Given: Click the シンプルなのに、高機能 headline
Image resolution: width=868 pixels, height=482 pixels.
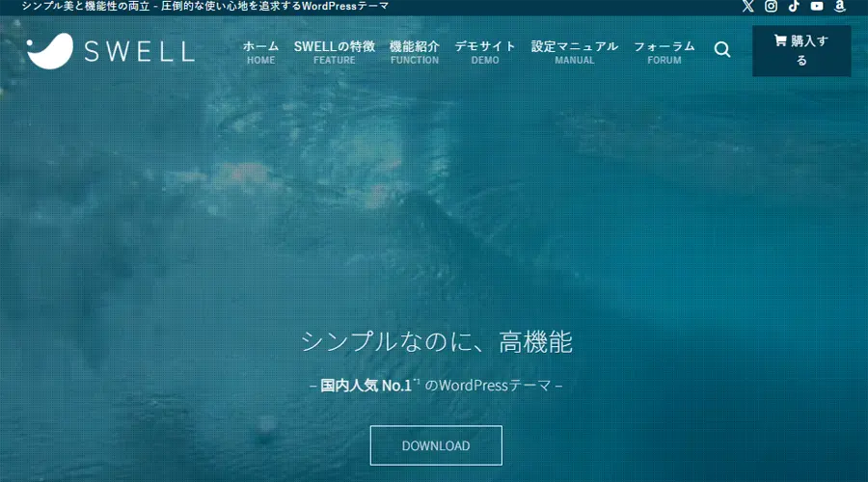Looking at the screenshot, I should (436, 341).
